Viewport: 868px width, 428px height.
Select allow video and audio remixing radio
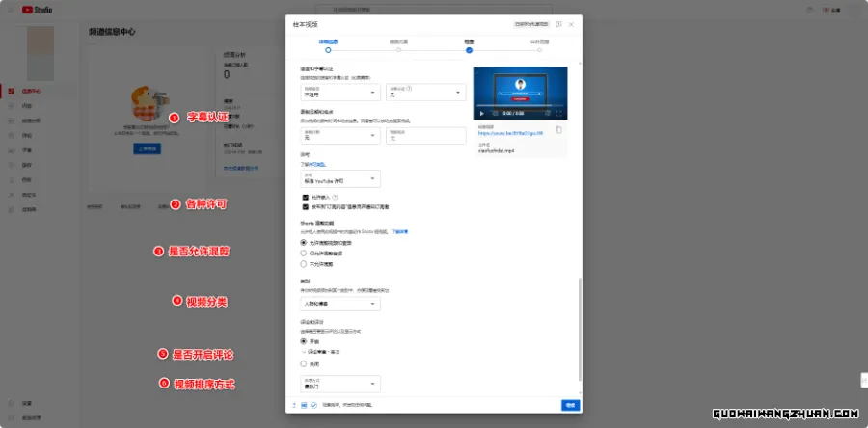303,242
